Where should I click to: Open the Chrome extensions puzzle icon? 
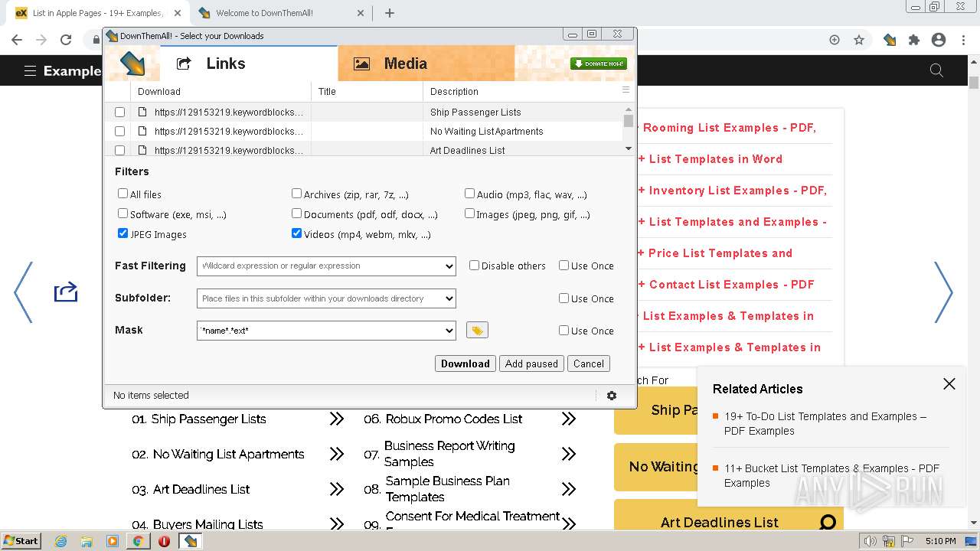pyautogui.click(x=914, y=40)
